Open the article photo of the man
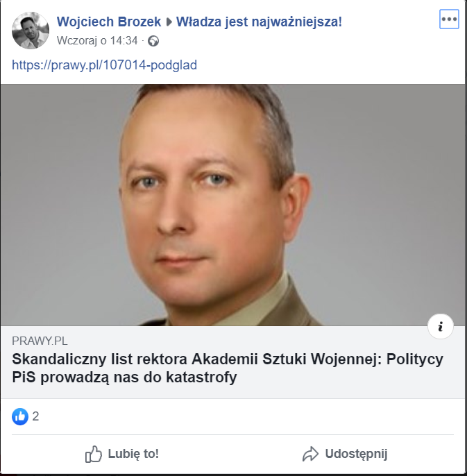This screenshot has width=467, height=476. pyautogui.click(x=232, y=205)
